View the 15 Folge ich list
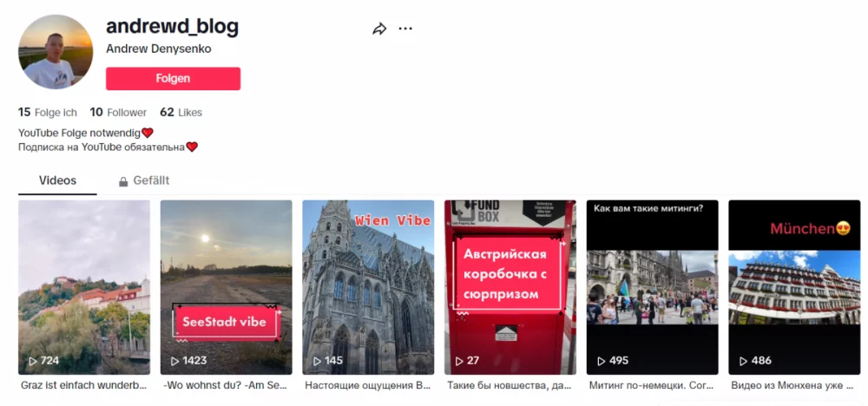Viewport: 868px width, 406px height. pos(48,112)
